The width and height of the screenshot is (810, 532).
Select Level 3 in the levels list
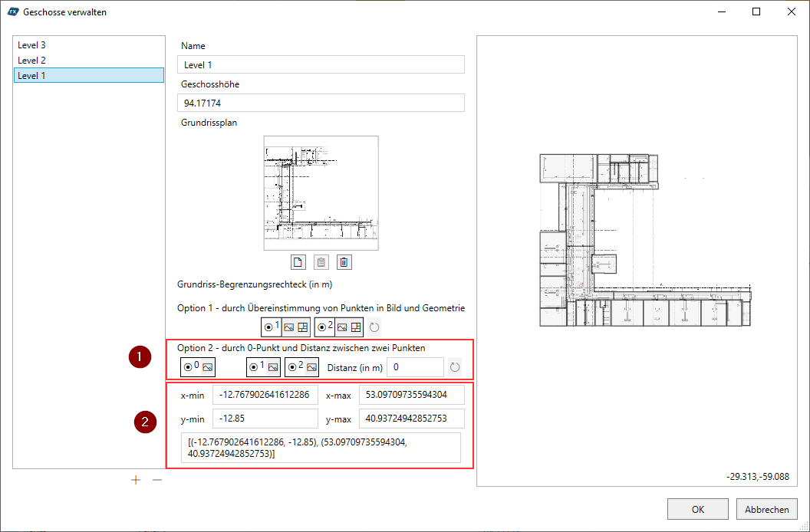[x=31, y=45]
